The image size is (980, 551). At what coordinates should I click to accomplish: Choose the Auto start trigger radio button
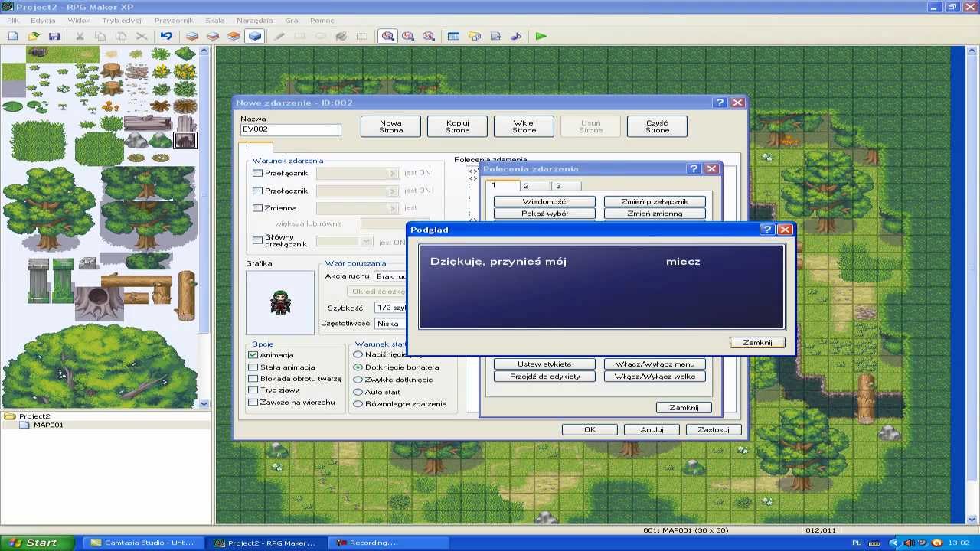358,392
